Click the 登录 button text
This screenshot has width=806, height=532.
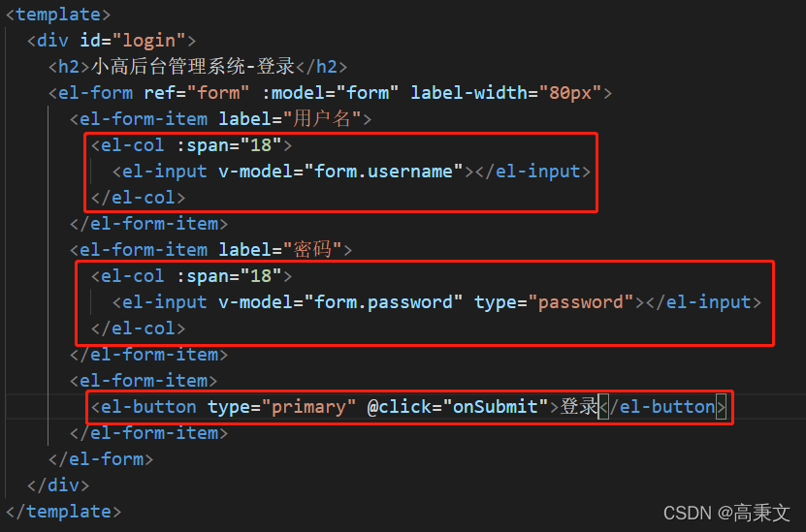pyautogui.click(x=579, y=407)
